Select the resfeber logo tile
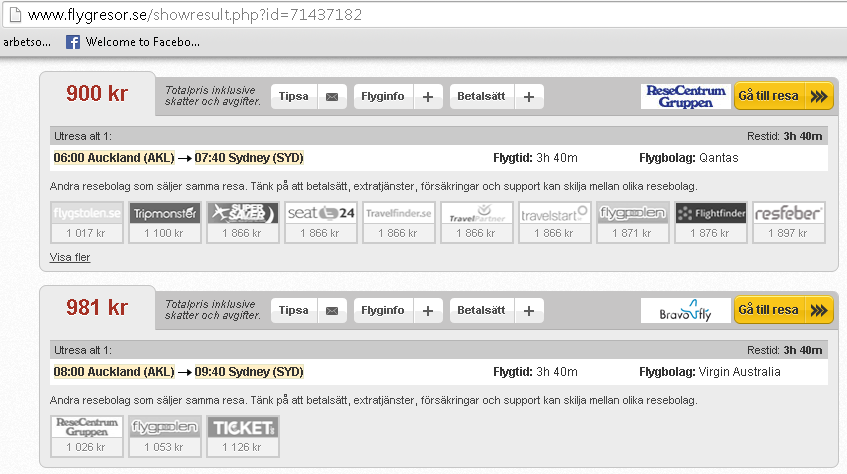847x474 pixels. coord(788,213)
